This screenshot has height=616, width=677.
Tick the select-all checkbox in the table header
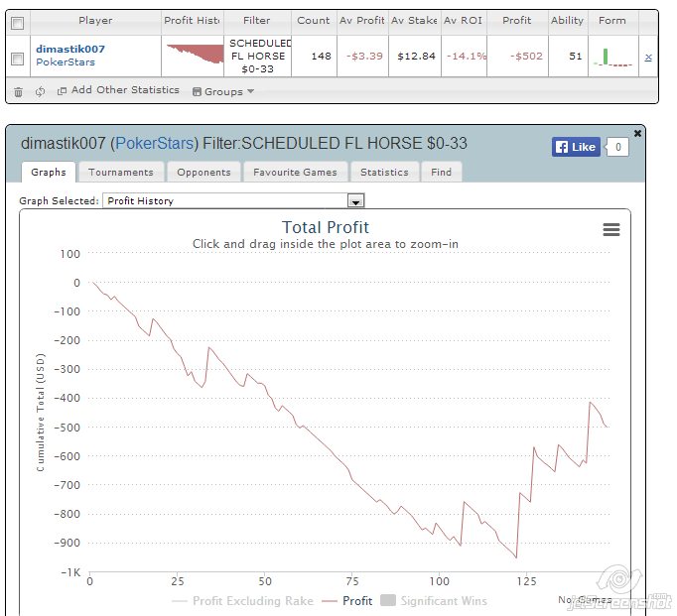[x=17, y=23]
